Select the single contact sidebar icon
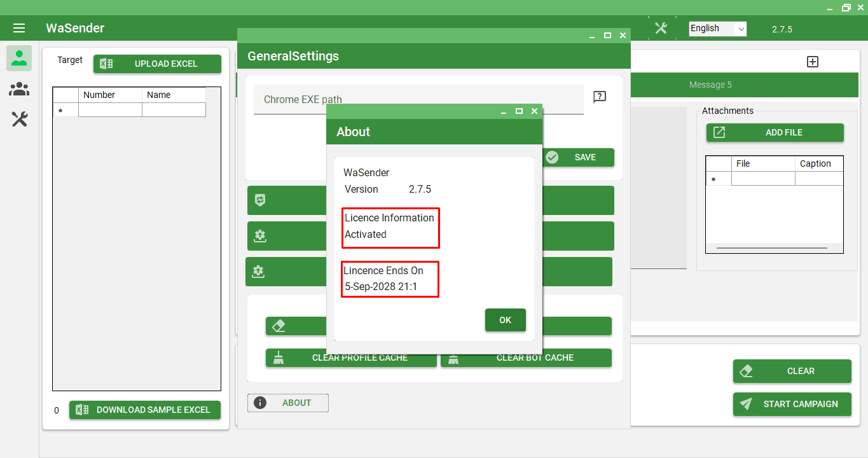 click(19, 59)
